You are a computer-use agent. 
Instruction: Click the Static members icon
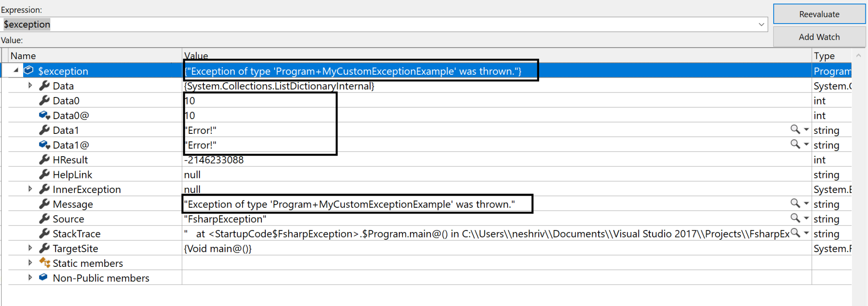(45, 262)
